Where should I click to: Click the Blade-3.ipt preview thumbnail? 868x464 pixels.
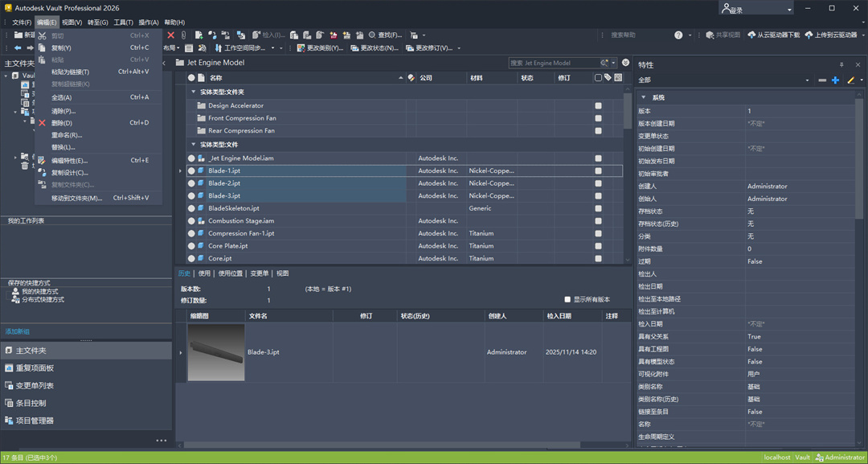click(215, 352)
